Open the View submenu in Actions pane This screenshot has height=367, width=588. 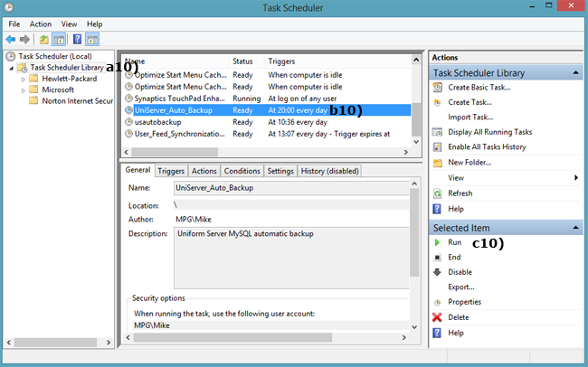click(456, 178)
